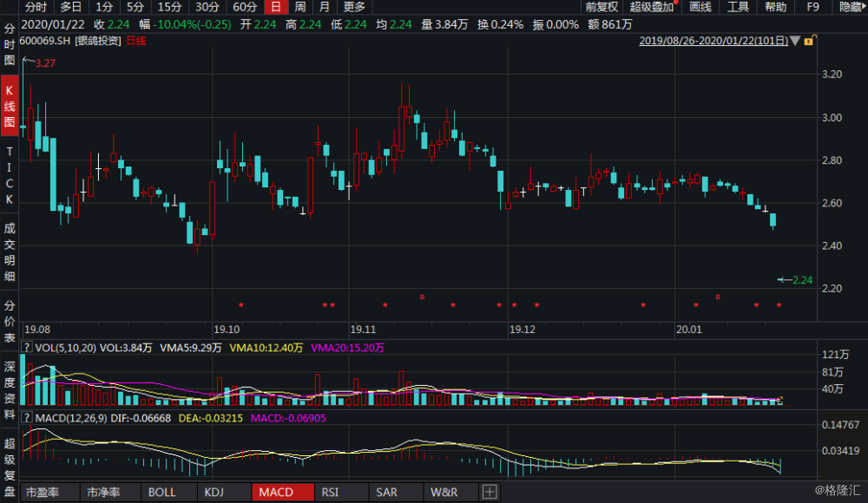Click the plus icon to add indicator
Screen dimensions: 868x503
coord(490,492)
